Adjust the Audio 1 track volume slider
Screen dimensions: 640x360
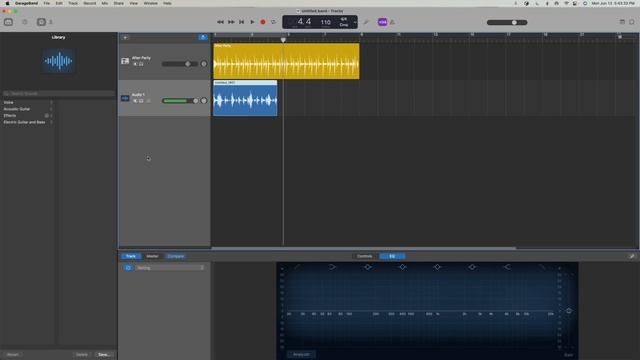tap(180, 101)
